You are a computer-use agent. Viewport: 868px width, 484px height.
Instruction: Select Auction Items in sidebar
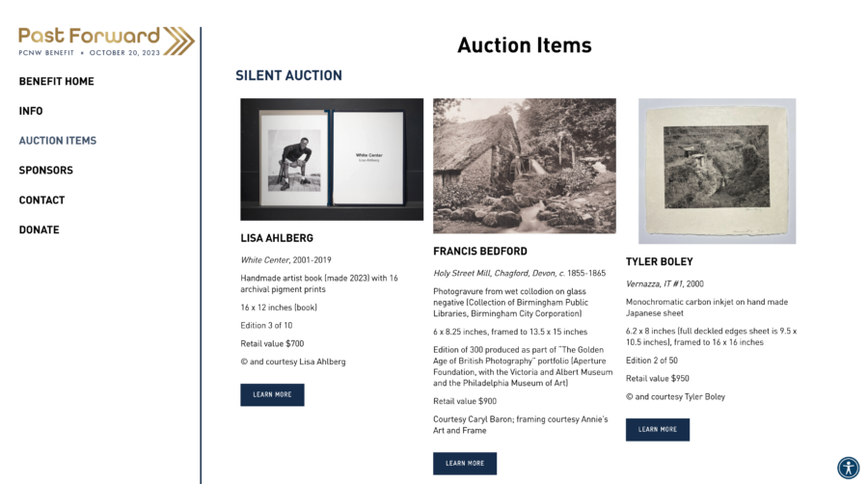[x=58, y=141]
